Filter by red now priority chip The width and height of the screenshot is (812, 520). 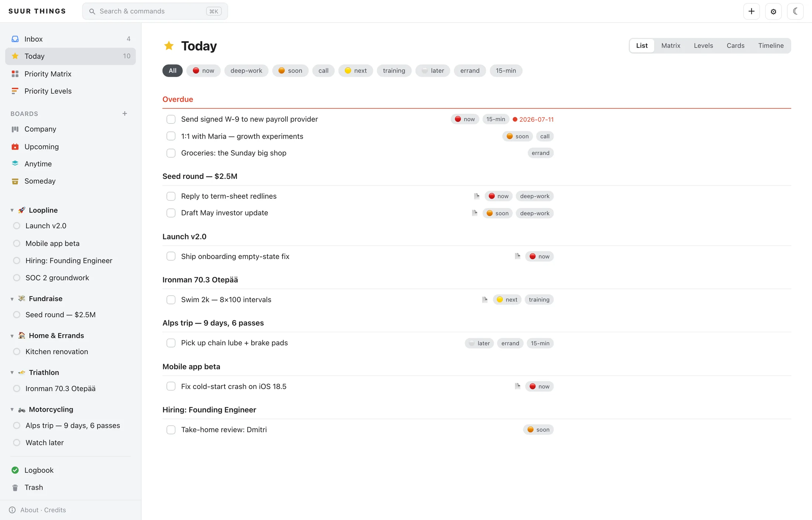(203, 70)
